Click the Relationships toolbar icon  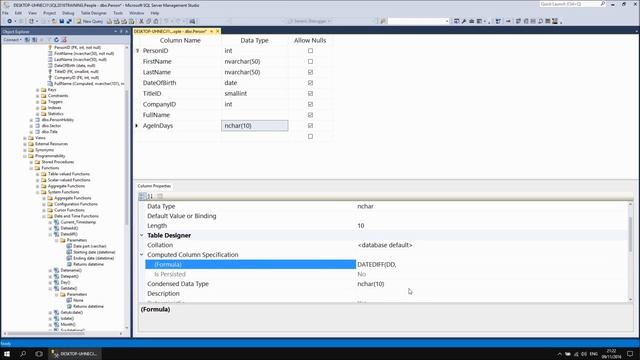coord(518,21)
